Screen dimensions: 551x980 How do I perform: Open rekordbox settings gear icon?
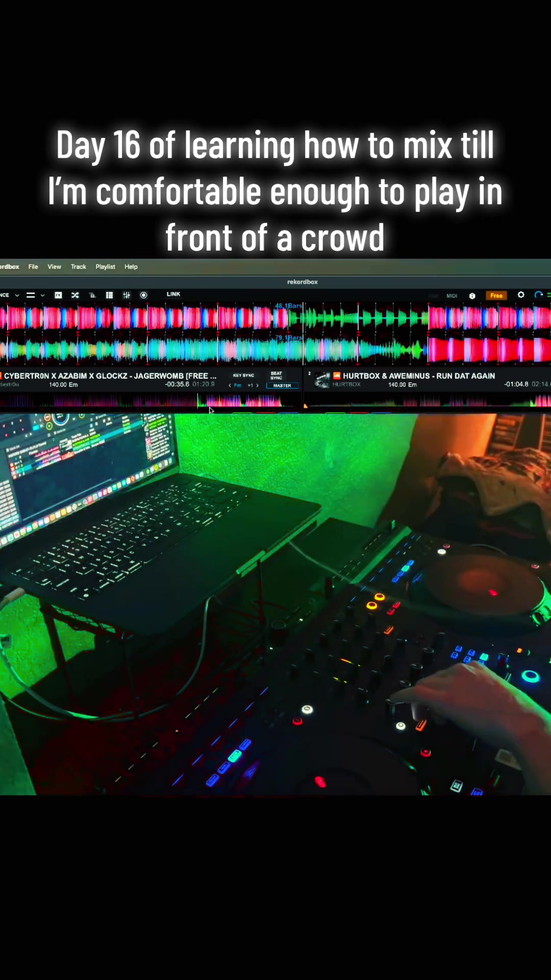click(x=521, y=295)
